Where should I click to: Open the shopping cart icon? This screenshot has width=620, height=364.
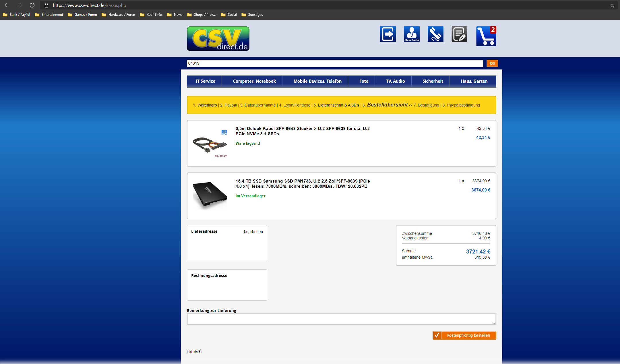pyautogui.click(x=486, y=36)
